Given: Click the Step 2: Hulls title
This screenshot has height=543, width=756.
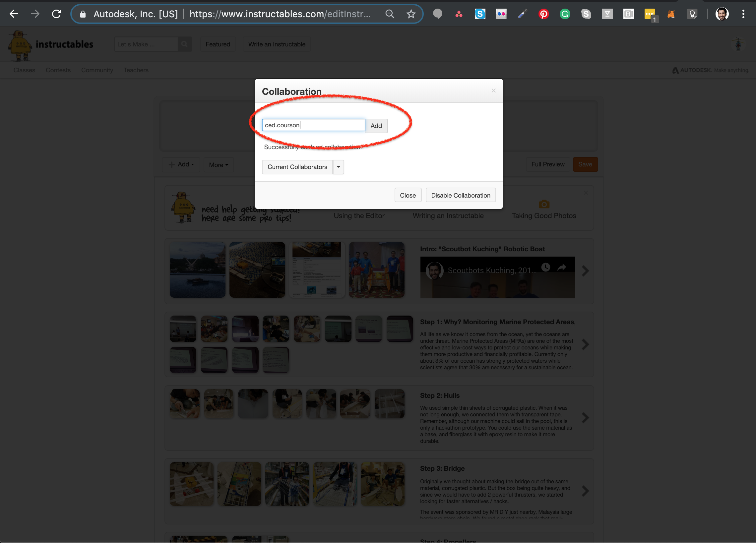Looking at the screenshot, I should [x=440, y=395].
